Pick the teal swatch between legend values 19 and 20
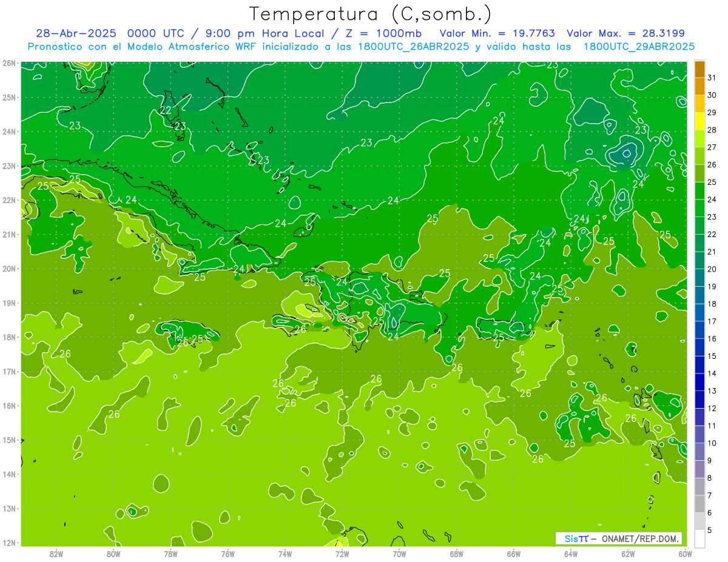728x562 pixels. pos(699,278)
